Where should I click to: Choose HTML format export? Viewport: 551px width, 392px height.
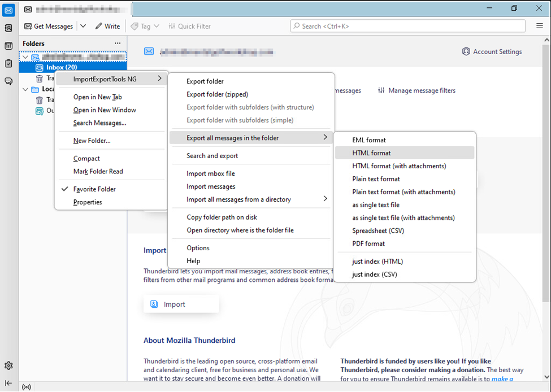click(x=405, y=153)
